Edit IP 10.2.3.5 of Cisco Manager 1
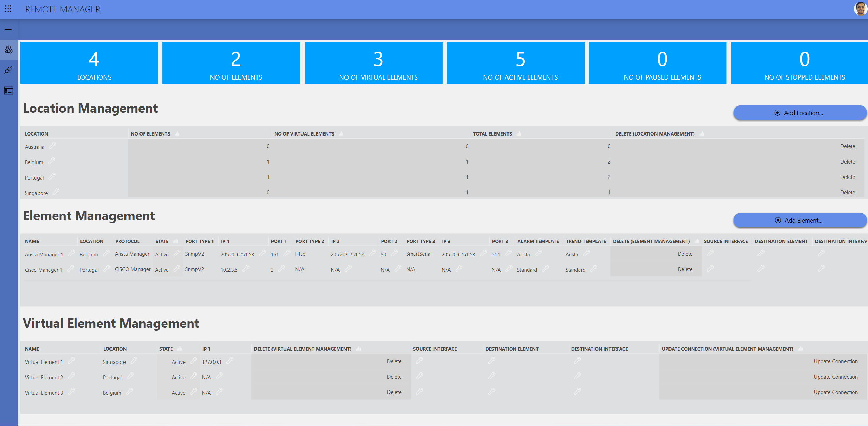The image size is (868, 426). [x=246, y=269]
